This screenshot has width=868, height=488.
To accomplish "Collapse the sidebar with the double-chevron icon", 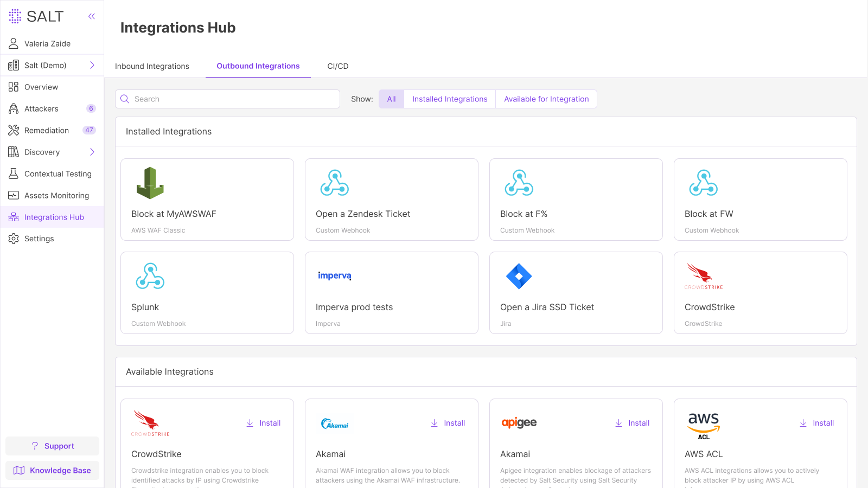I will coord(92,16).
